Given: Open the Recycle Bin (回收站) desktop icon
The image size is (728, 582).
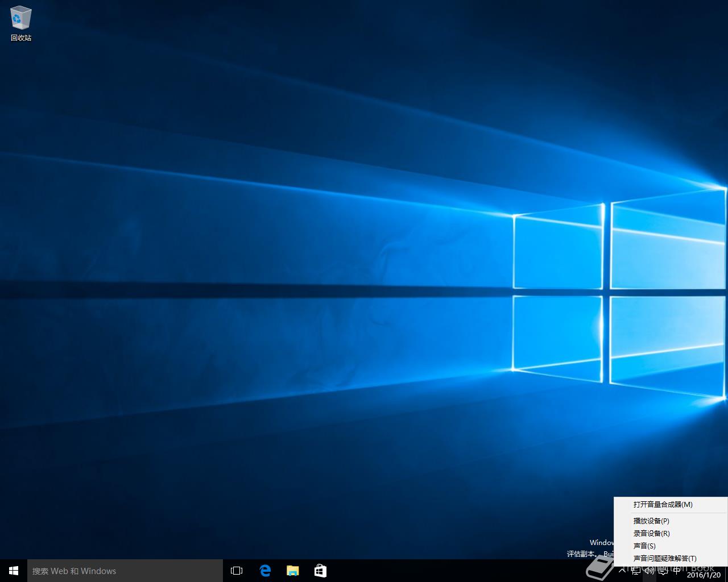Looking at the screenshot, I should click(21, 24).
